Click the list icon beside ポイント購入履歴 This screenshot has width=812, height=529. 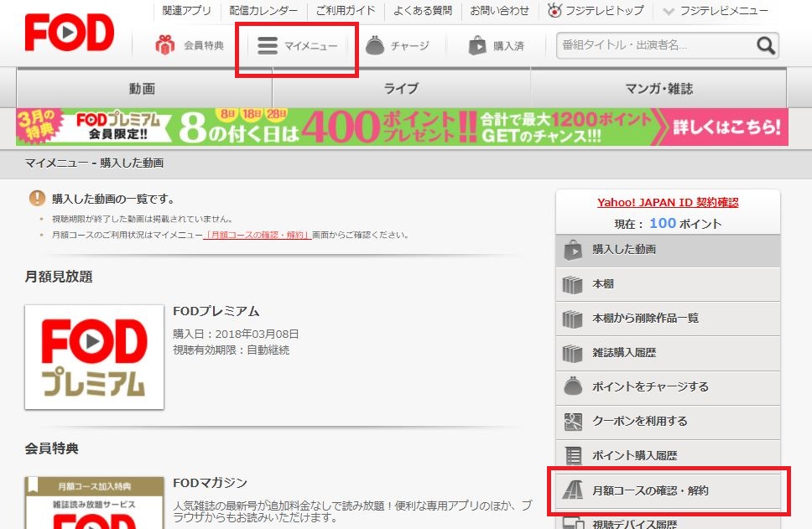point(573,455)
